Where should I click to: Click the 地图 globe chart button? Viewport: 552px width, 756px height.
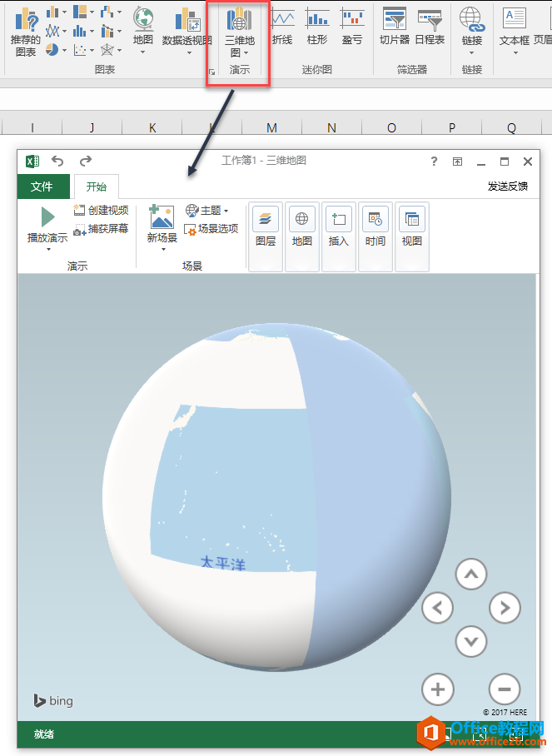142,30
